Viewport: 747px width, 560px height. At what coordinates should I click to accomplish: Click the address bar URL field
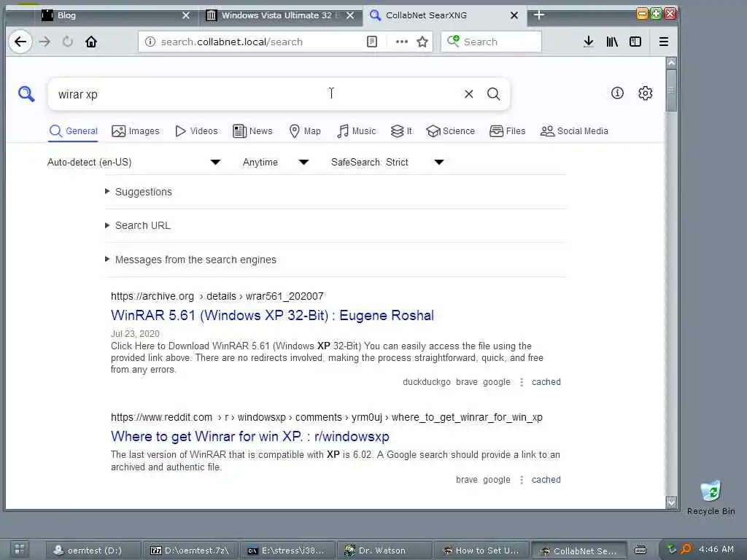pos(260,42)
